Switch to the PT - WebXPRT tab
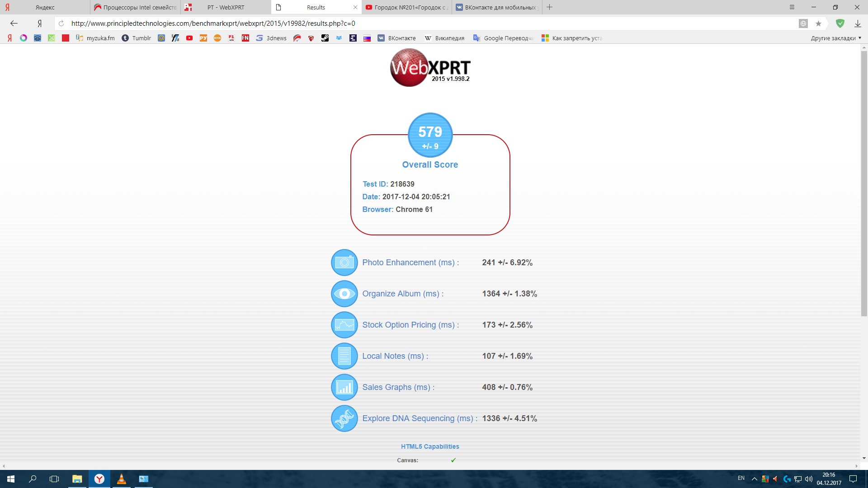 [226, 7]
